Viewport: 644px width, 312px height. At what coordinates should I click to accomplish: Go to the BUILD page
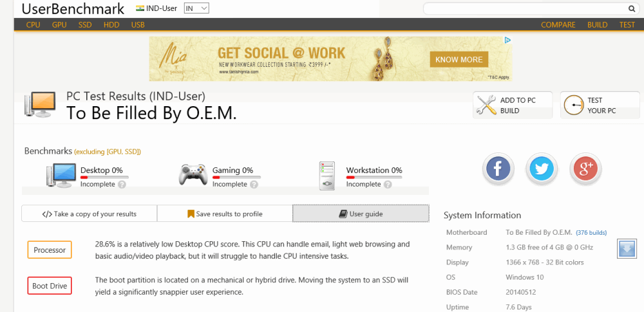pos(597,24)
